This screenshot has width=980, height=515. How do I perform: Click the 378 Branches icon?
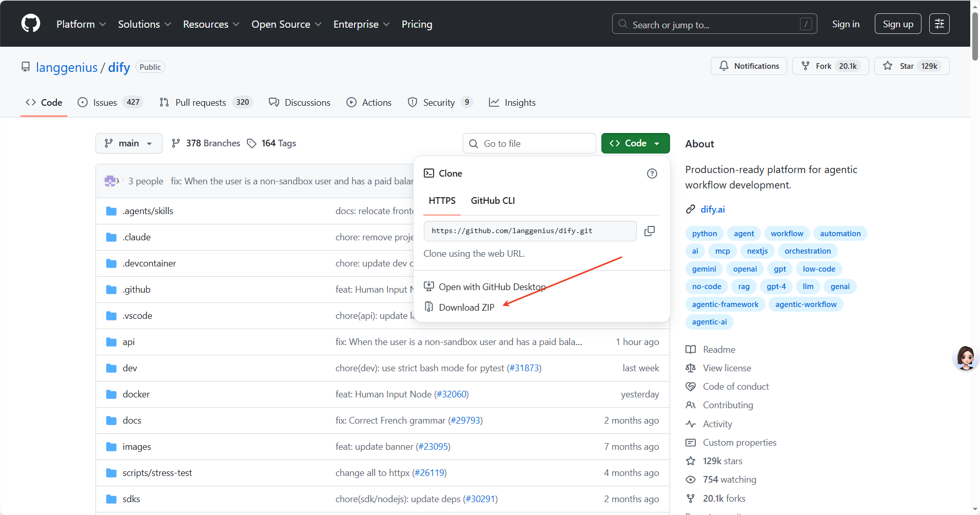click(176, 143)
